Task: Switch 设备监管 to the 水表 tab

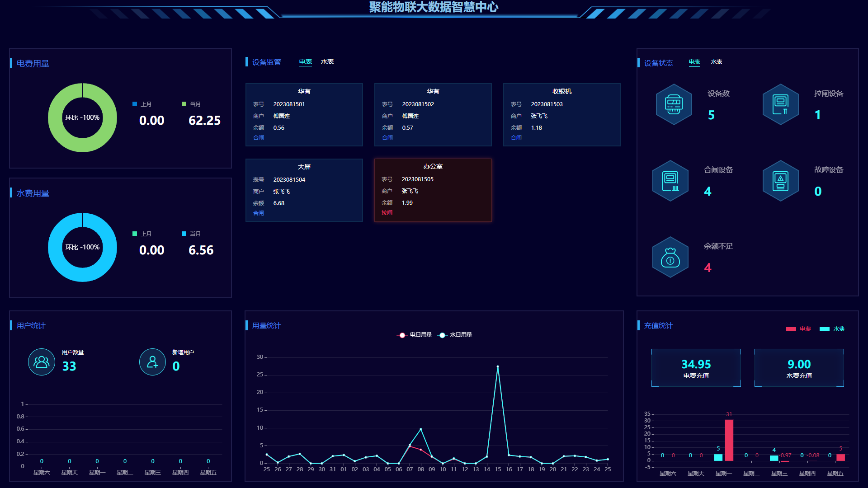Action: 327,62
